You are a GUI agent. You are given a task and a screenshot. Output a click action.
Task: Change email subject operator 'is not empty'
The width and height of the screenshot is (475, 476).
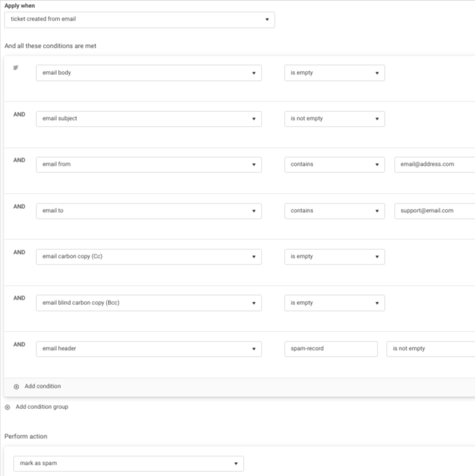(334, 119)
